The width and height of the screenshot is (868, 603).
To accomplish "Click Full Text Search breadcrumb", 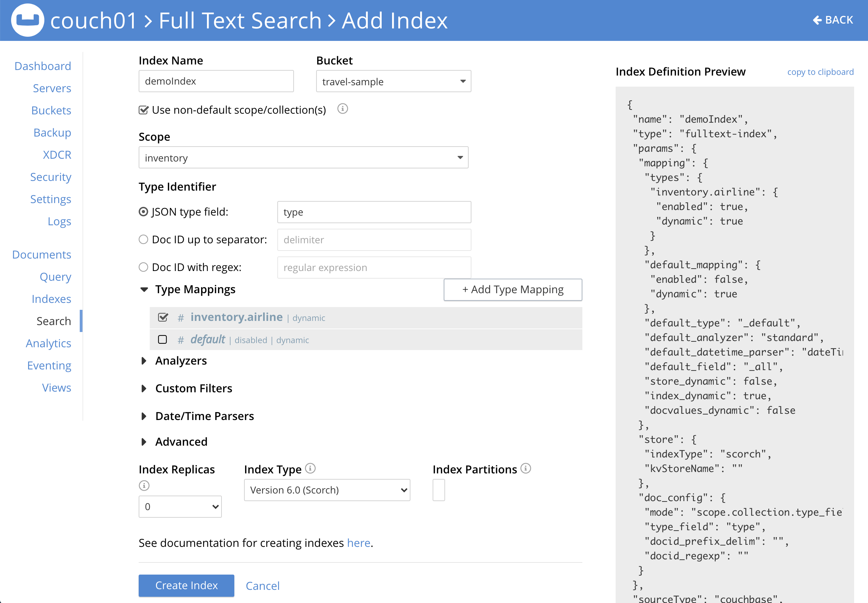I will tap(240, 20).
